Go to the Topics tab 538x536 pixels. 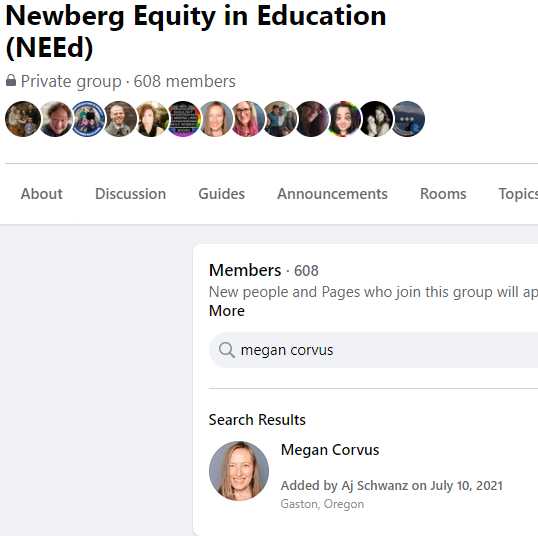[x=518, y=194]
